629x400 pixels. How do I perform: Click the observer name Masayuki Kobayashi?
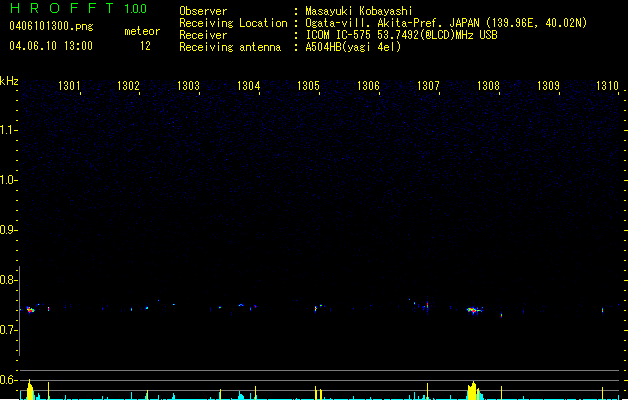(359, 11)
